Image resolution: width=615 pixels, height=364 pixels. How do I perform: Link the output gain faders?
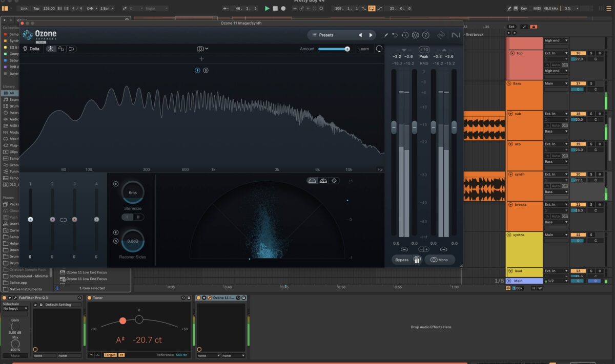pos(443,249)
